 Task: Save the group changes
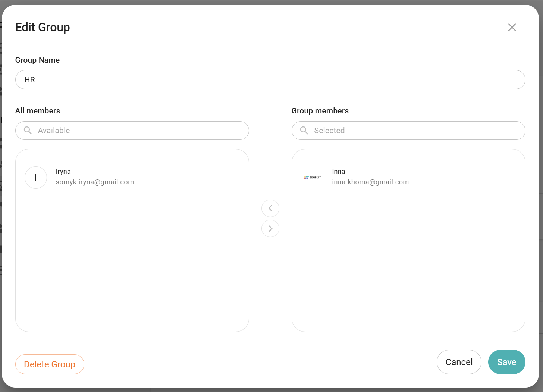(x=506, y=362)
